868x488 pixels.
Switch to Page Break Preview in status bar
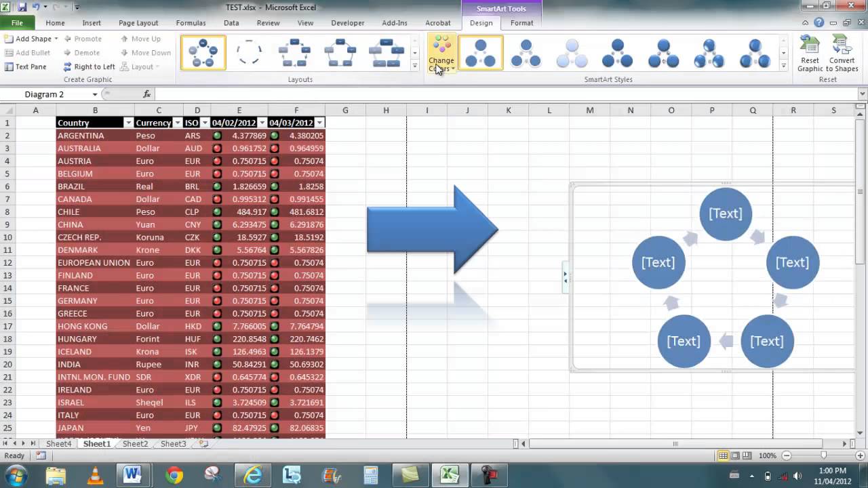click(747, 456)
